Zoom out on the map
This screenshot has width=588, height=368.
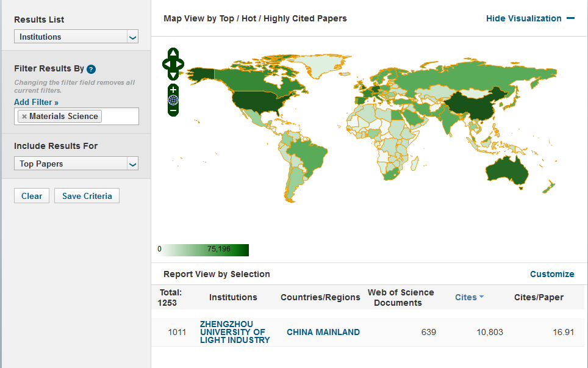coord(173,110)
